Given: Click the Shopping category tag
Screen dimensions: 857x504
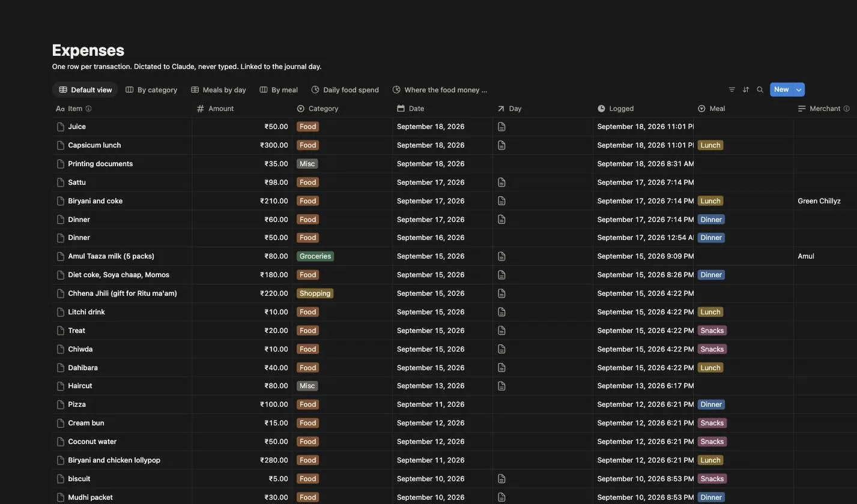Looking at the screenshot, I should [315, 293].
